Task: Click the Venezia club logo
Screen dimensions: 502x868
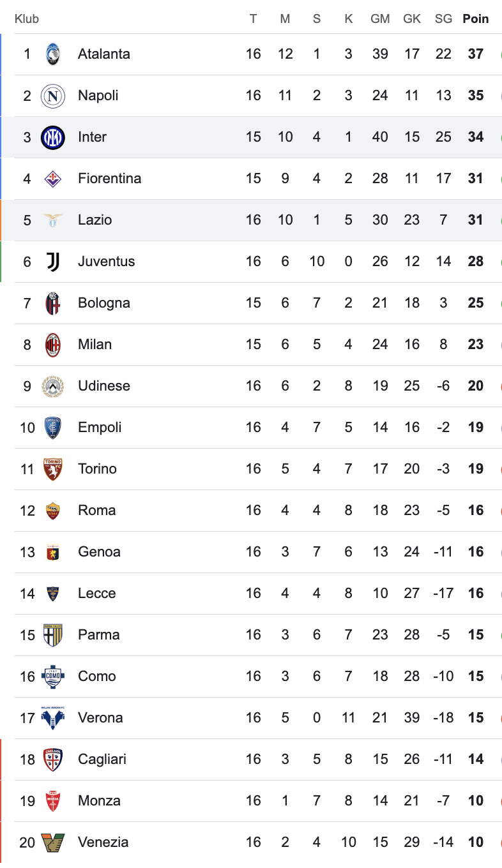Action: point(53,842)
